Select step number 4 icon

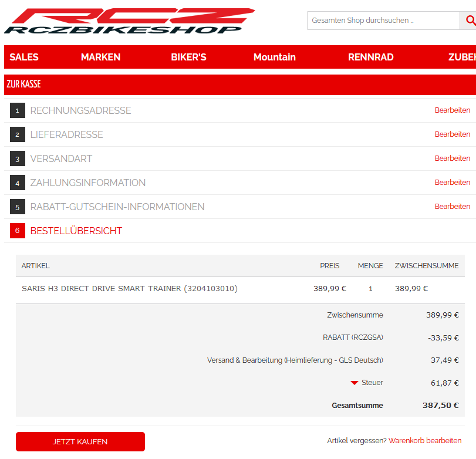[18, 183]
